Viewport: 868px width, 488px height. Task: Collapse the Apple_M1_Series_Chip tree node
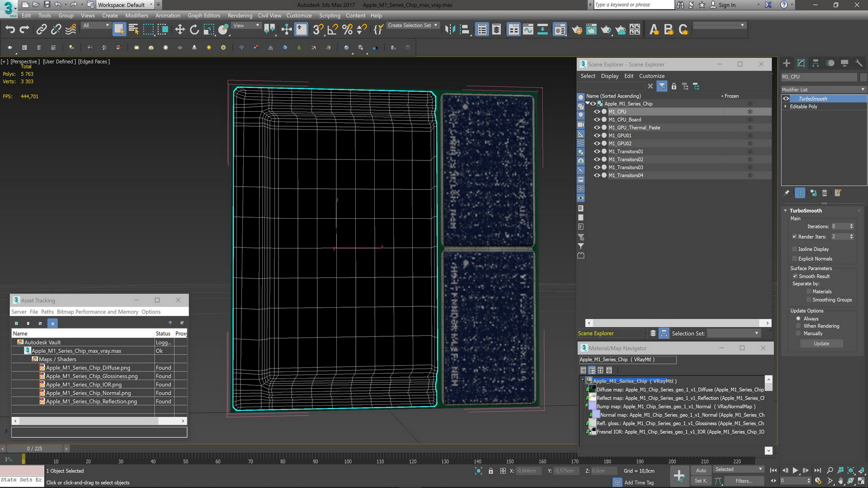[x=587, y=103]
